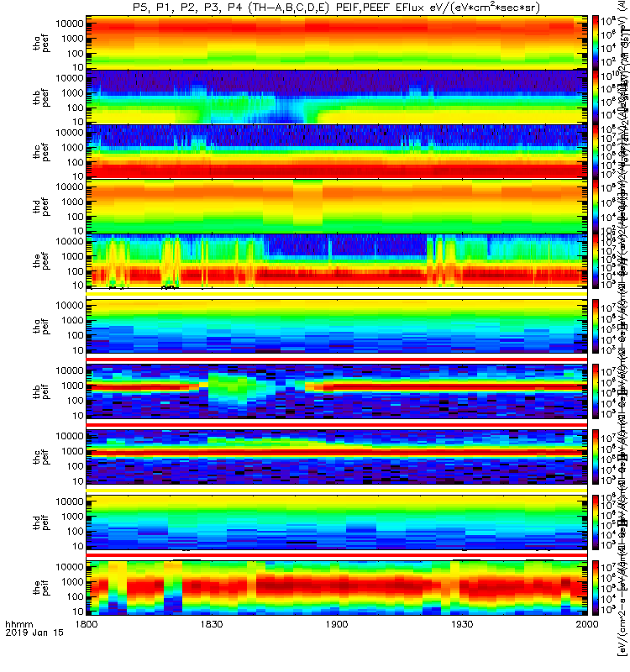
Task: Click the 1000 energy tick of the peif
Action: [x=73, y=582]
